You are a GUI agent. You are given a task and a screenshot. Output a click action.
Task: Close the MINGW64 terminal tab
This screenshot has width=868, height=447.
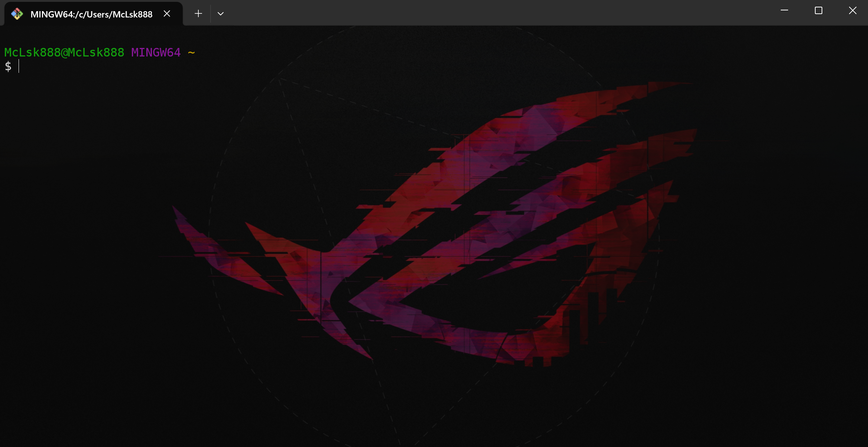[167, 14]
